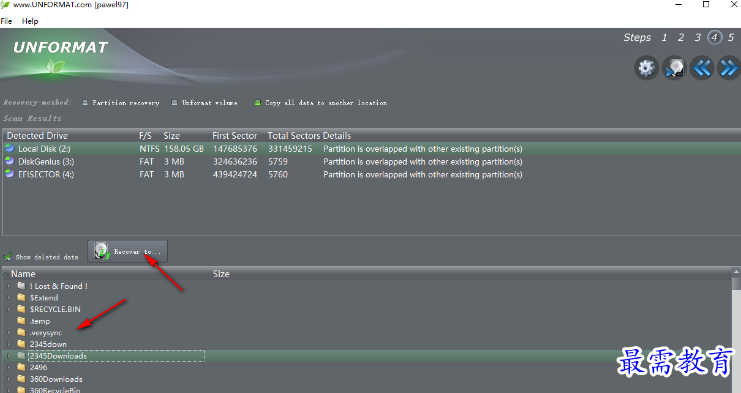Image resolution: width=741 pixels, height=393 pixels.
Task: Click the 147685376 first sector value
Action: (235, 149)
